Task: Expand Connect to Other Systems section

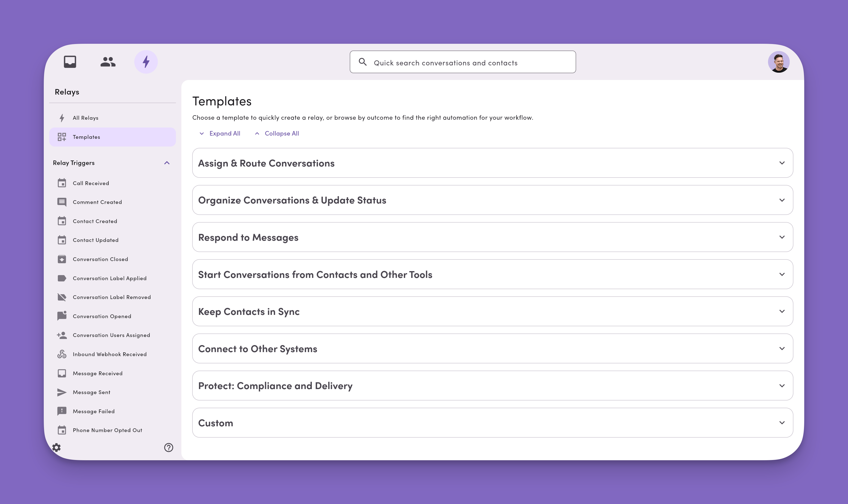Action: click(492, 349)
